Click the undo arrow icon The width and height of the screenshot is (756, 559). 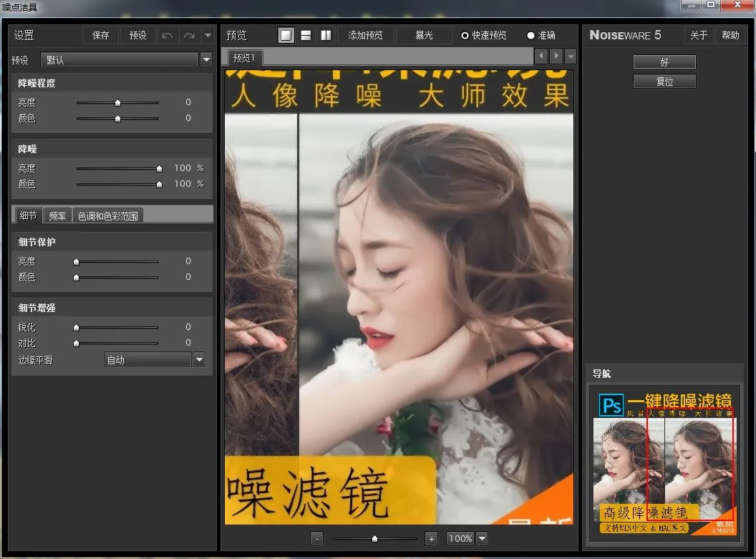click(x=167, y=35)
